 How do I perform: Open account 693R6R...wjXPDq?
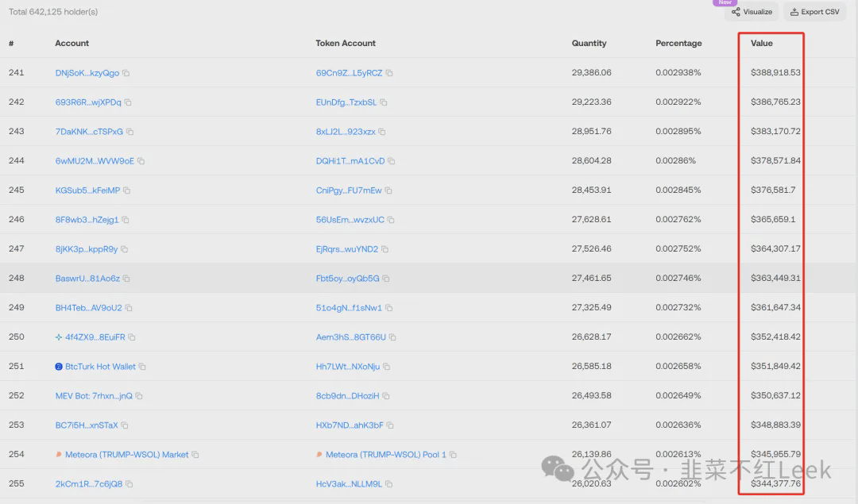88,102
